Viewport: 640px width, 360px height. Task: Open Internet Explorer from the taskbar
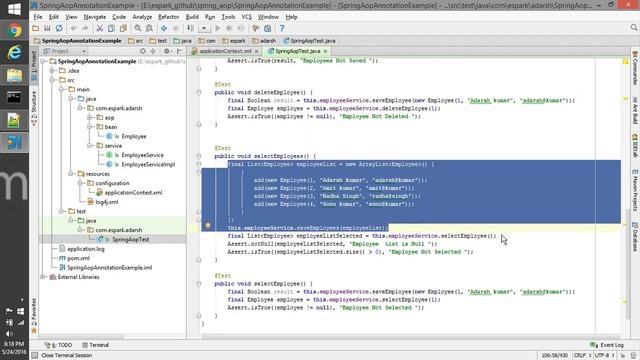tap(14, 53)
